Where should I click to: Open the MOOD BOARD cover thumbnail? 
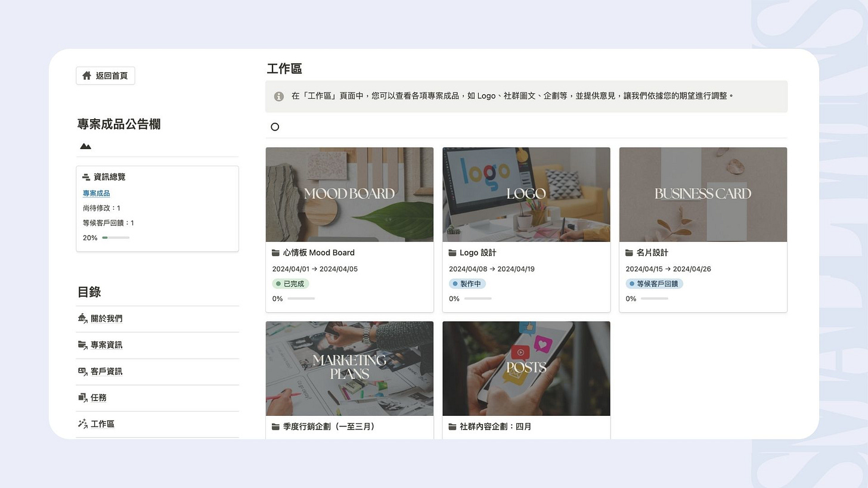pyautogui.click(x=349, y=194)
